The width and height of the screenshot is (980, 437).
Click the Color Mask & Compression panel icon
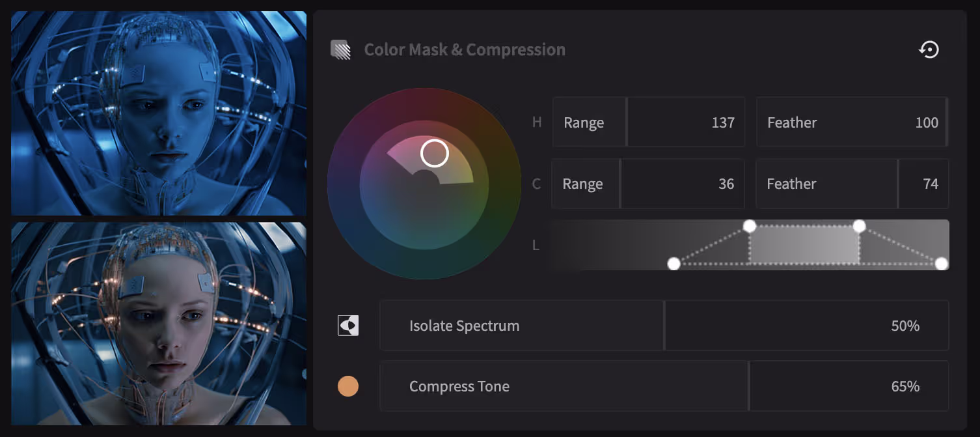point(340,49)
